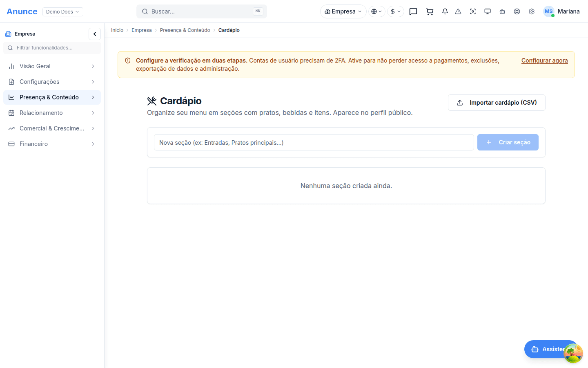588x368 pixels.
Task: Click the Comercial & Crescimento trend icon
Action: coord(11,128)
